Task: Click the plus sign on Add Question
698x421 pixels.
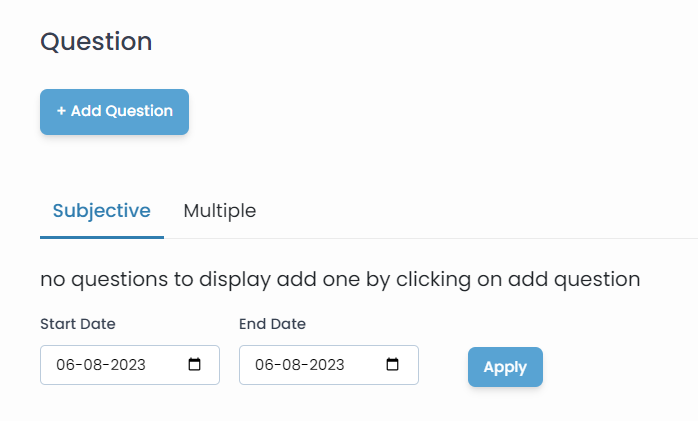Action: point(61,111)
